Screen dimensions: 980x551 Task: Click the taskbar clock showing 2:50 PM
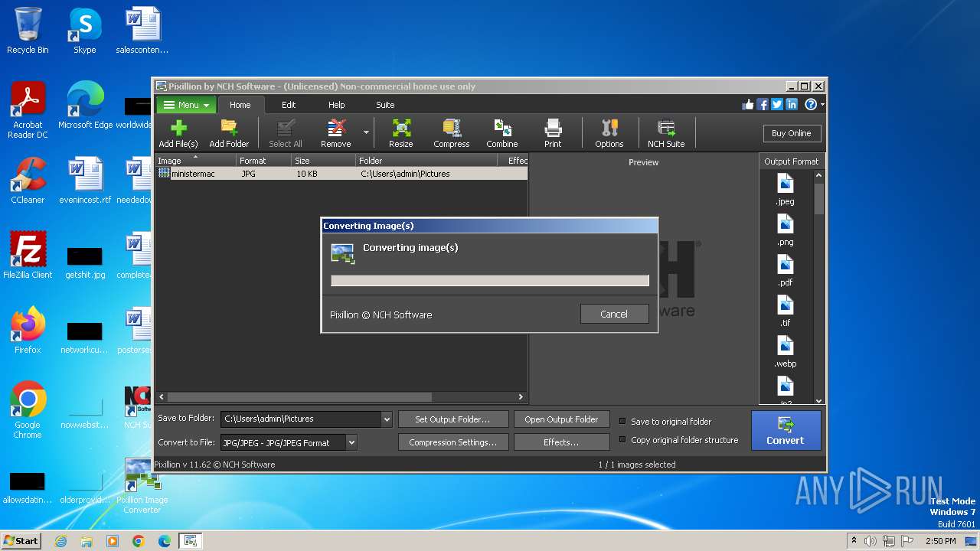(940, 541)
